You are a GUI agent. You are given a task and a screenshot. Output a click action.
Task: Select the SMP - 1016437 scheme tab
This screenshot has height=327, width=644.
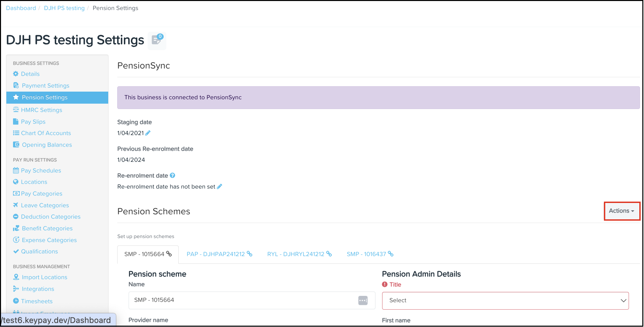366,254
